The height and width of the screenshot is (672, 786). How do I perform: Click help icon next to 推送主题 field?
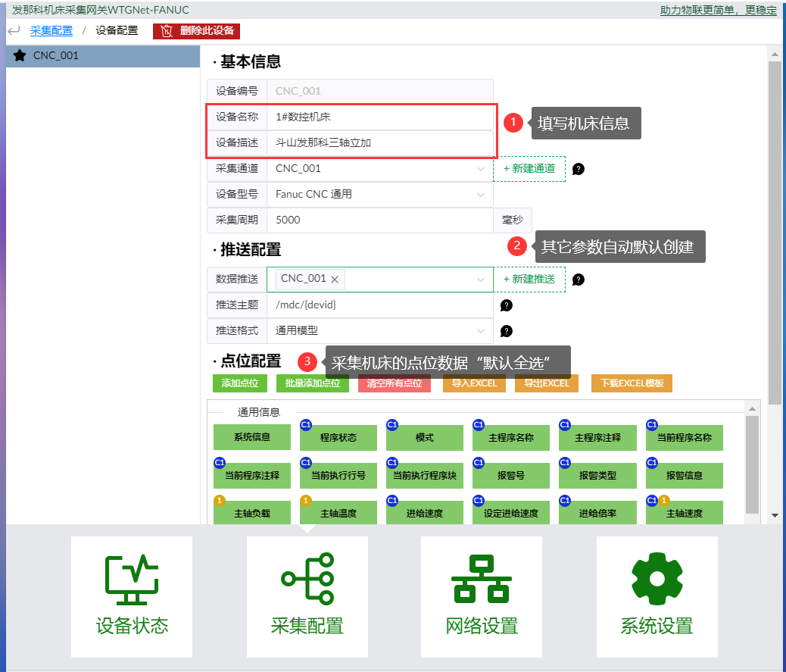507,305
